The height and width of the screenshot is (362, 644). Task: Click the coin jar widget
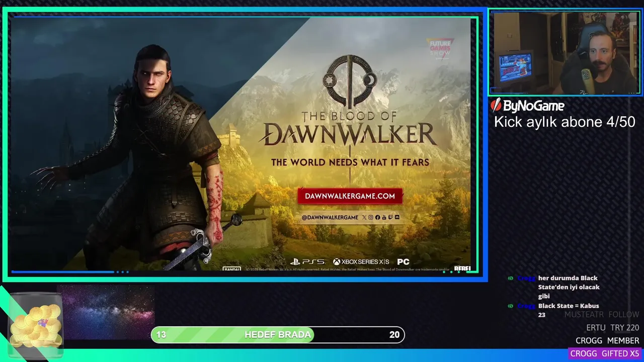tap(36, 325)
